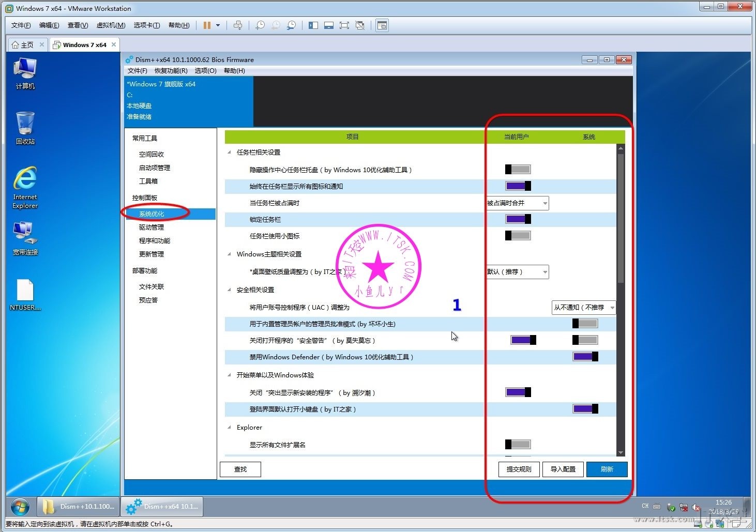
Task: Open the snapshot manager icon
Action: click(x=292, y=25)
